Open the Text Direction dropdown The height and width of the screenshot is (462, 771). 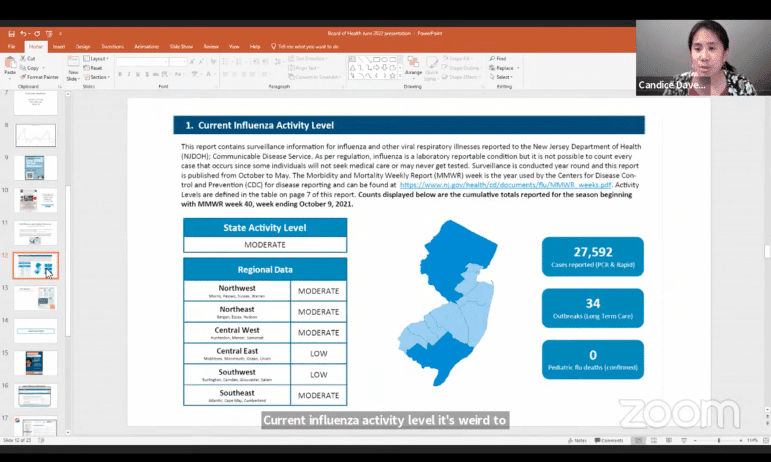pos(308,58)
